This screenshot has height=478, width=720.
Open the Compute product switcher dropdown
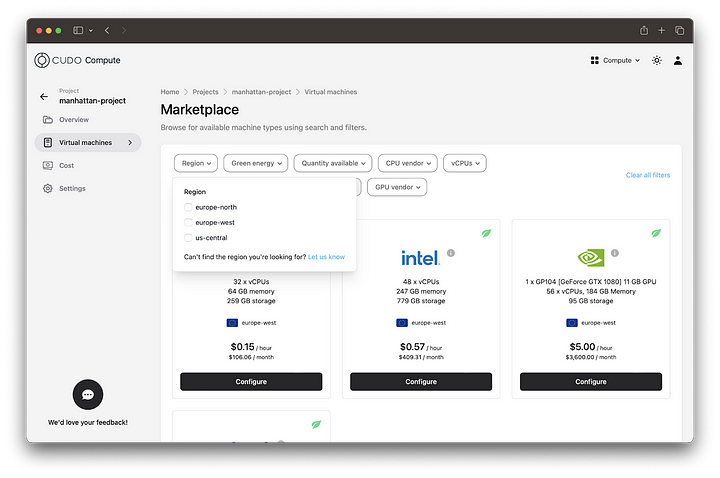pyautogui.click(x=615, y=60)
